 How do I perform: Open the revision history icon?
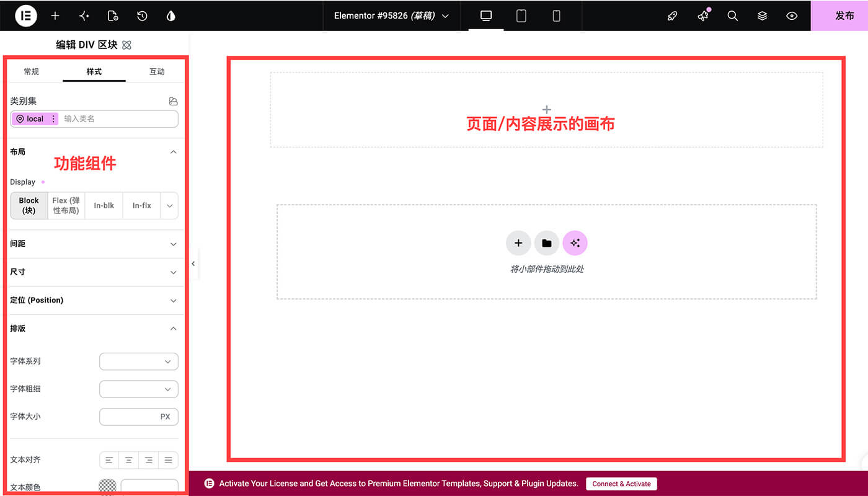click(x=142, y=16)
